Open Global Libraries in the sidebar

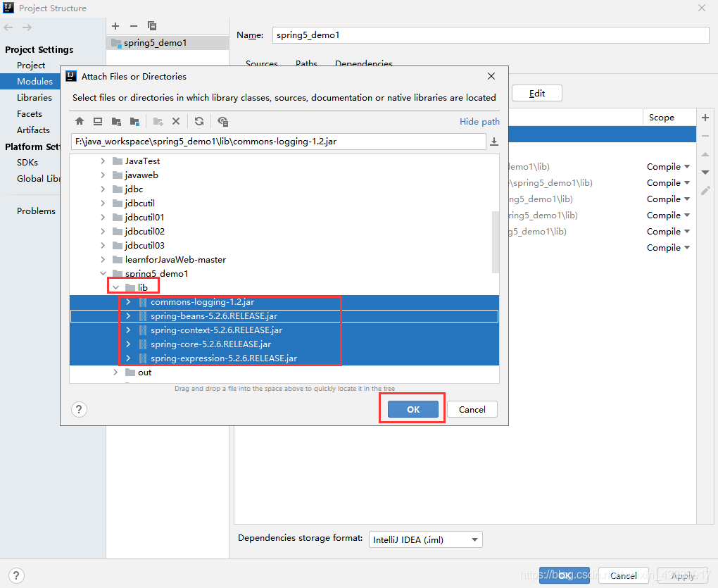tap(39, 179)
